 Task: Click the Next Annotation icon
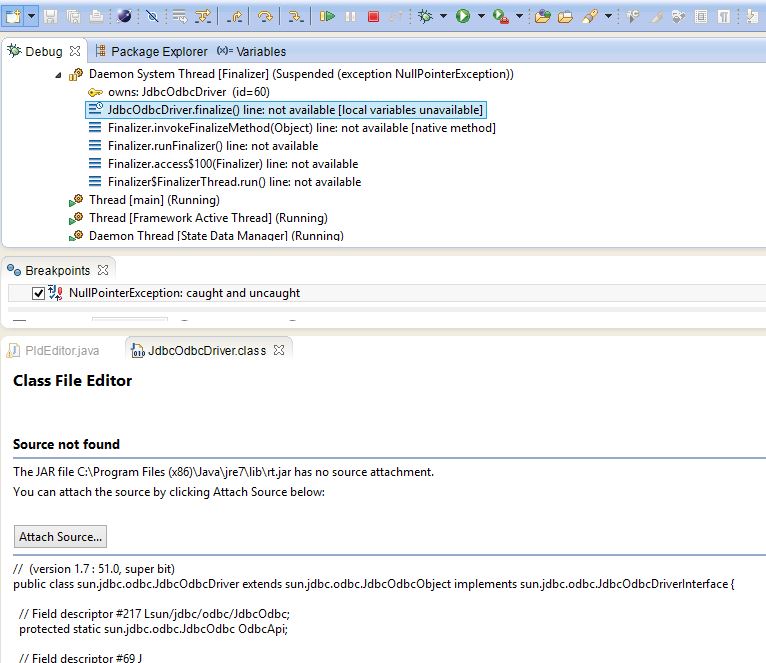[753, 17]
